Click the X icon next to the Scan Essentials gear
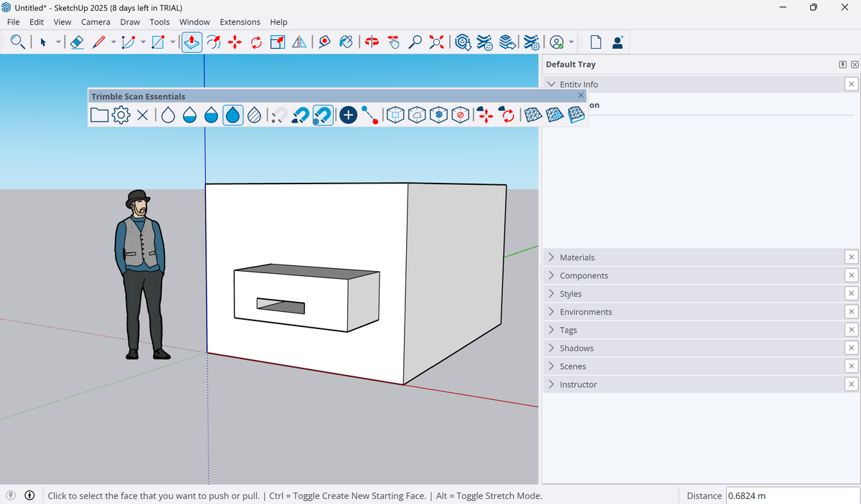Viewport: 861px width, 504px height. point(142,115)
